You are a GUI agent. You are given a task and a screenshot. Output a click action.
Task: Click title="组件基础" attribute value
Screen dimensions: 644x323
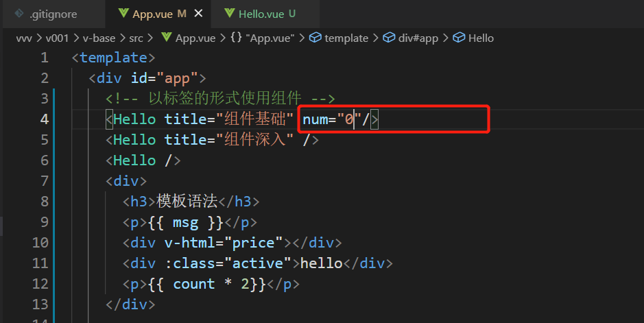click(x=229, y=119)
